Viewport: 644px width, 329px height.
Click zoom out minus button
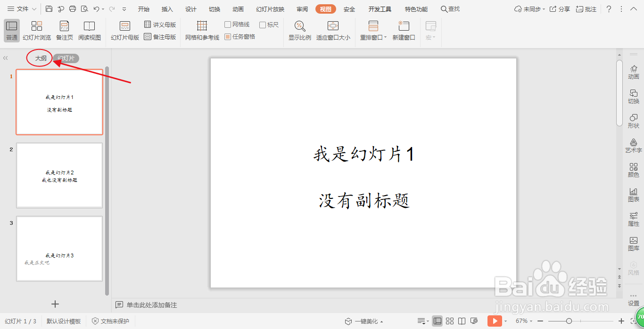point(540,321)
